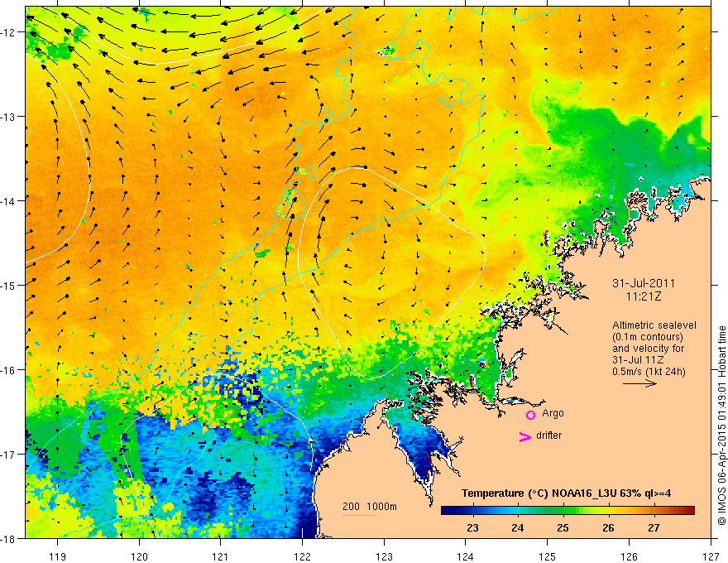Click the 'Altimetric sealevel' legend line
This screenshot has height=563, width=728.
coord(654,325)
